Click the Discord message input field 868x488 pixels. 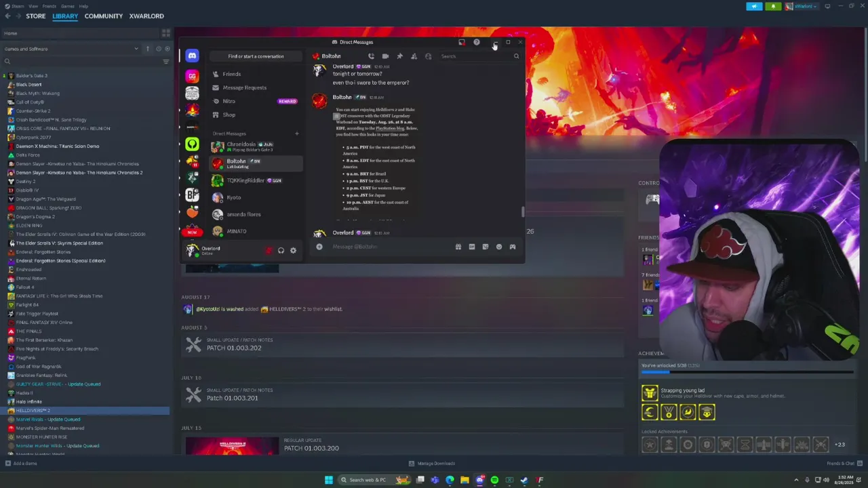click(390, 247)
